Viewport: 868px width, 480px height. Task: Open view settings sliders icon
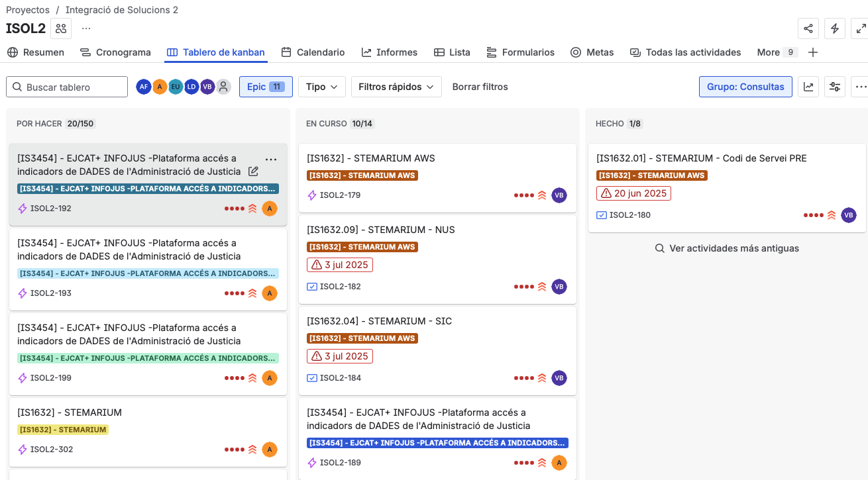coord(835,87)
